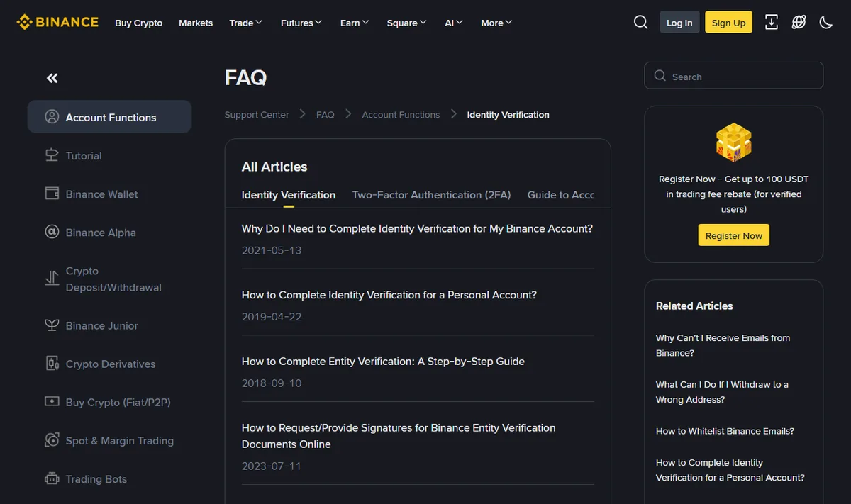Screen dimensions: 851x504
Task: Click the Buy Crypto (Fiat/P2P) icon
Action: pyautogui.click(x=52, y=402)
